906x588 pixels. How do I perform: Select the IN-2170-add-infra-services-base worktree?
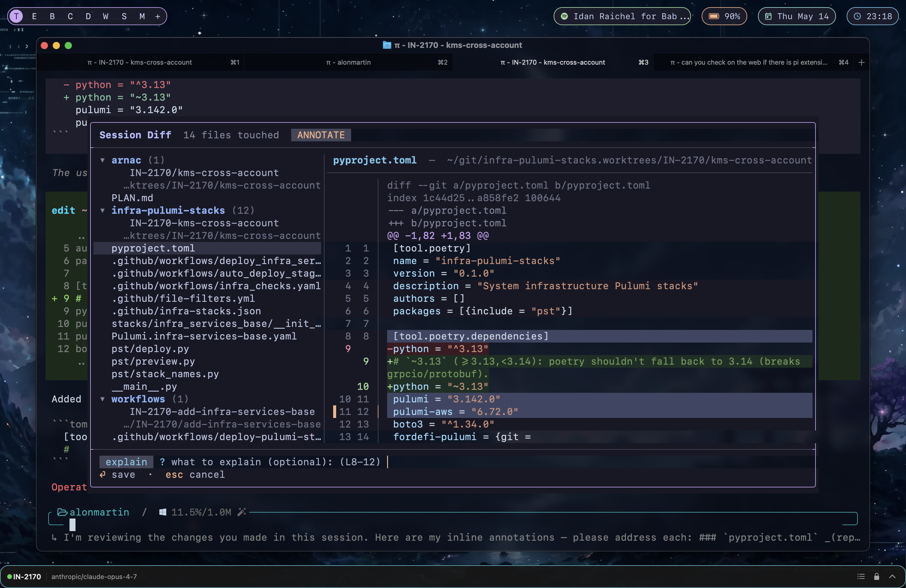click(x=222, y=412)
